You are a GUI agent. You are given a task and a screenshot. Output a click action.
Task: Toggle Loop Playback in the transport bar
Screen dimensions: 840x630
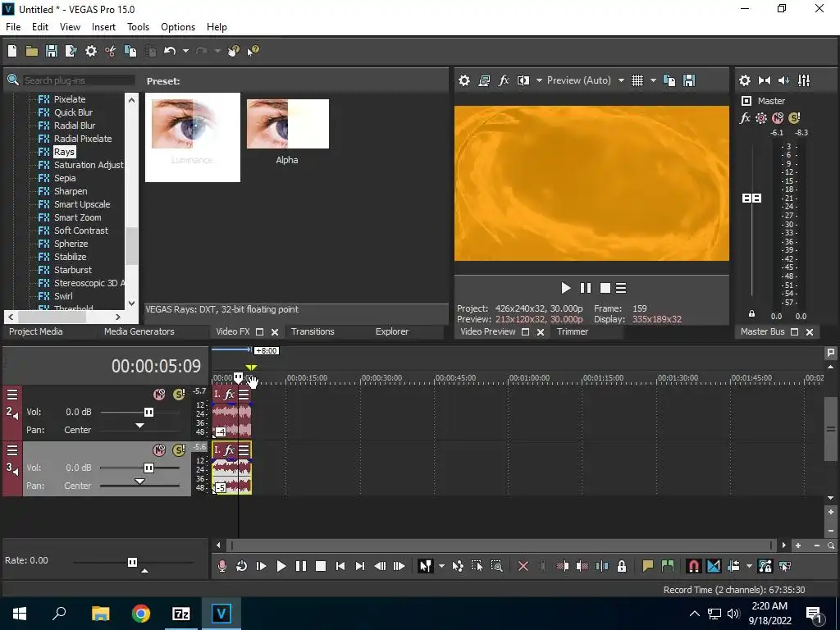tap(242, 566)
